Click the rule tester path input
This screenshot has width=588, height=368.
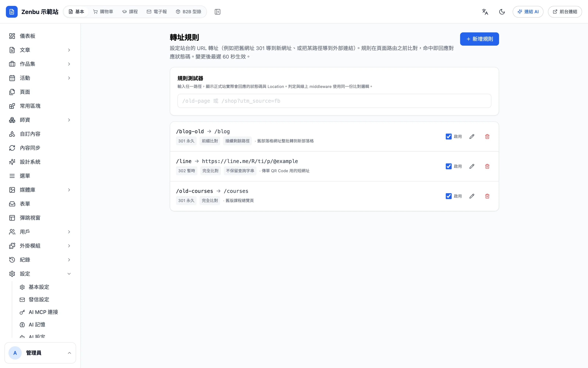pos(334,101)
